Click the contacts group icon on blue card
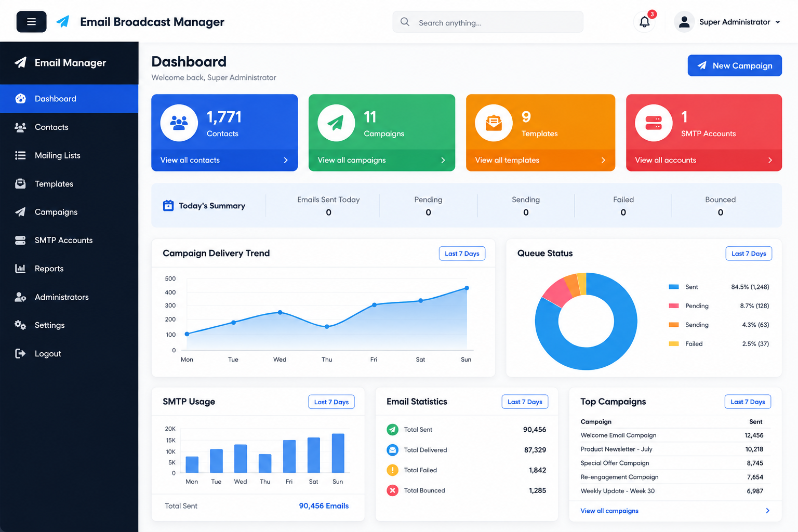The height and width of the screenshot is (532, 798). (179, 123)
